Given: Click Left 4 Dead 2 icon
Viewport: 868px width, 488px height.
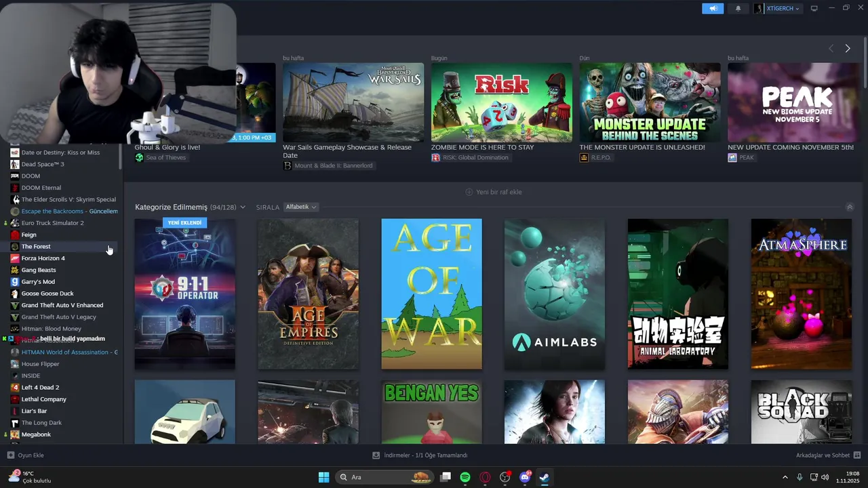Looking at the screenshot, I should point(15,388).
